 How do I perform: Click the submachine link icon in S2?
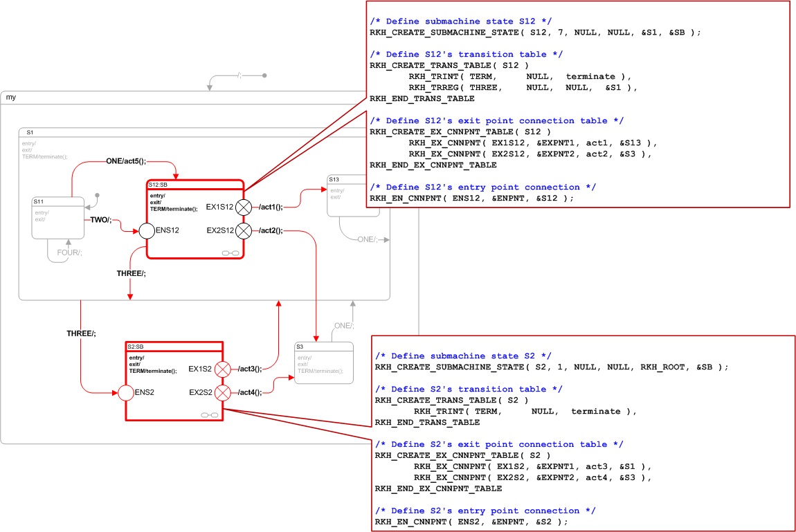tap(209, 415)
